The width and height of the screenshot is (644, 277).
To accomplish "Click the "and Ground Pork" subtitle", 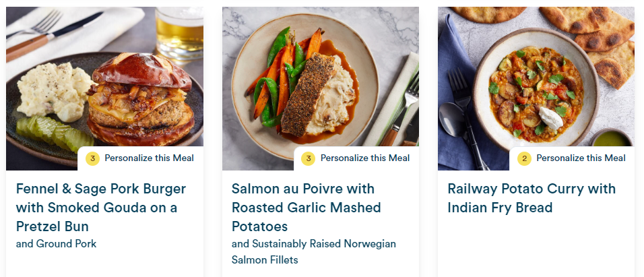I will [x=57, y=244].
